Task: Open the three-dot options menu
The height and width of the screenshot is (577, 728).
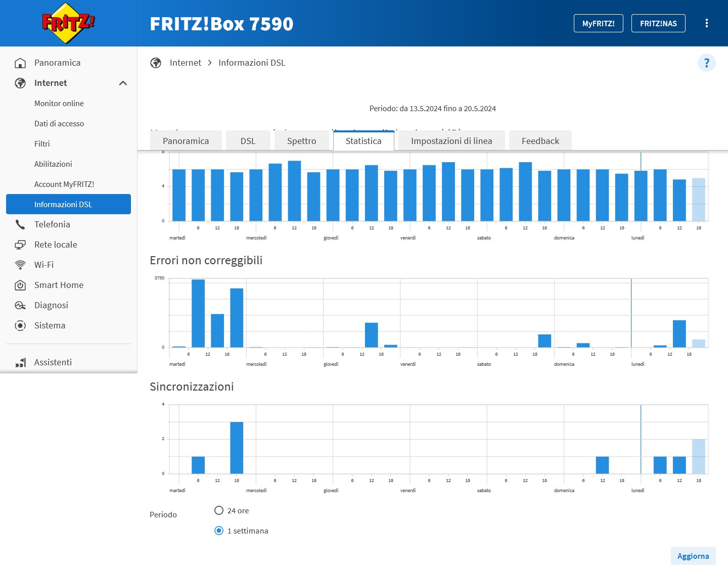Action: 706,23
